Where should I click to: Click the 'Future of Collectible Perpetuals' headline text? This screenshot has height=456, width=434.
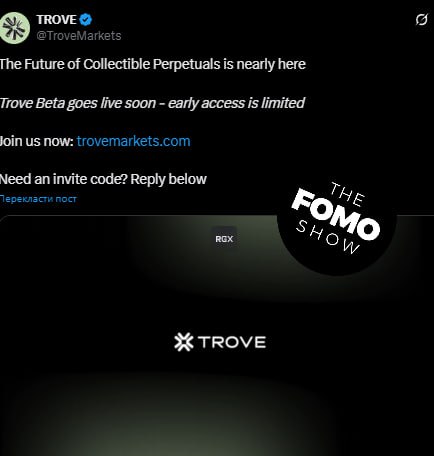pyautogui.click(x=153, y=64)
